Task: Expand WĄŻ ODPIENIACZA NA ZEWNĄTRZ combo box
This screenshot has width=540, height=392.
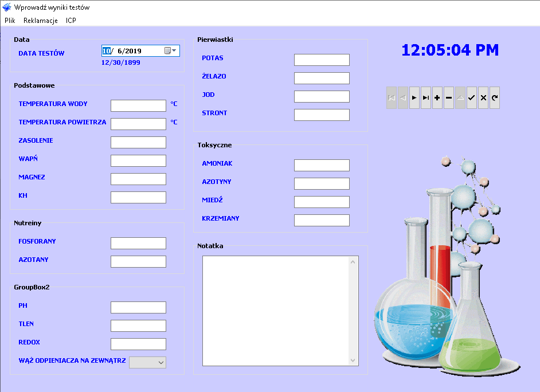Action: [x=161, y=362]
